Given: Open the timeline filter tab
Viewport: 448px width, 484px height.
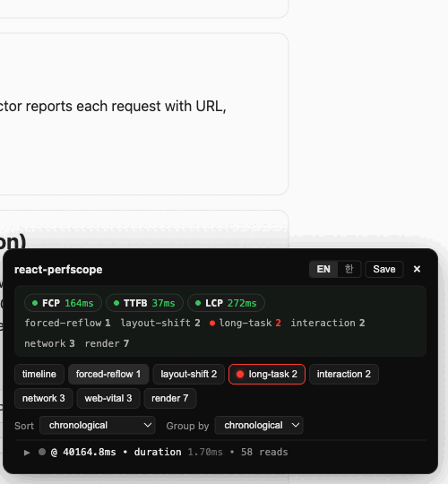Looking at the screenshot, I should [x=39, y=374].
